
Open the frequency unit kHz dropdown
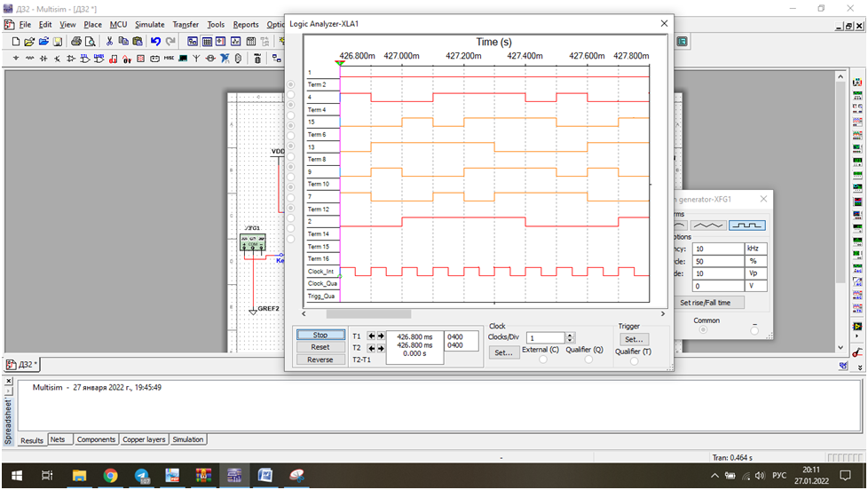pos(755,249)
